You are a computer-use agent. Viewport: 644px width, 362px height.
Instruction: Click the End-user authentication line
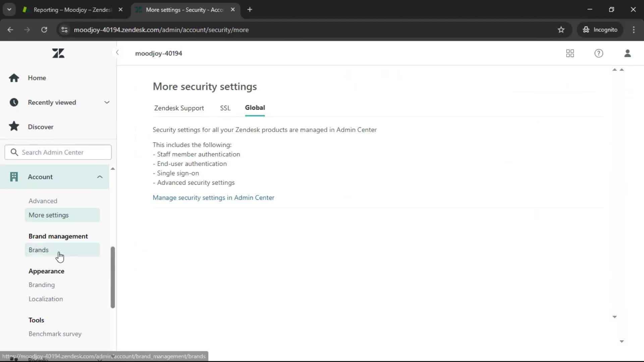[x=190, y=164]
